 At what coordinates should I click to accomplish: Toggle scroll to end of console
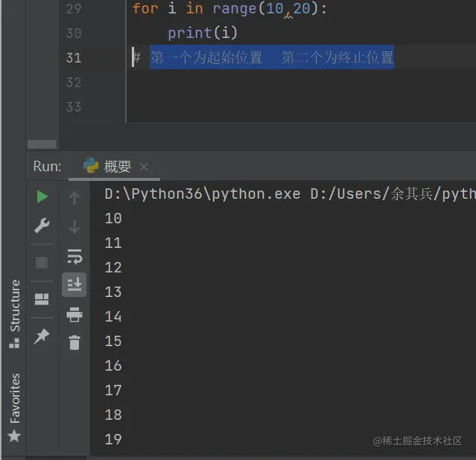click(74, 284)
